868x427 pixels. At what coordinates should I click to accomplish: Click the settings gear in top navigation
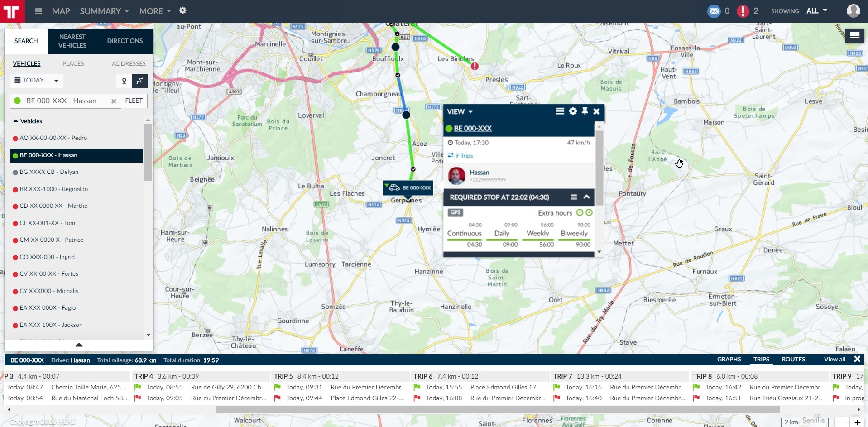(182, 10)
